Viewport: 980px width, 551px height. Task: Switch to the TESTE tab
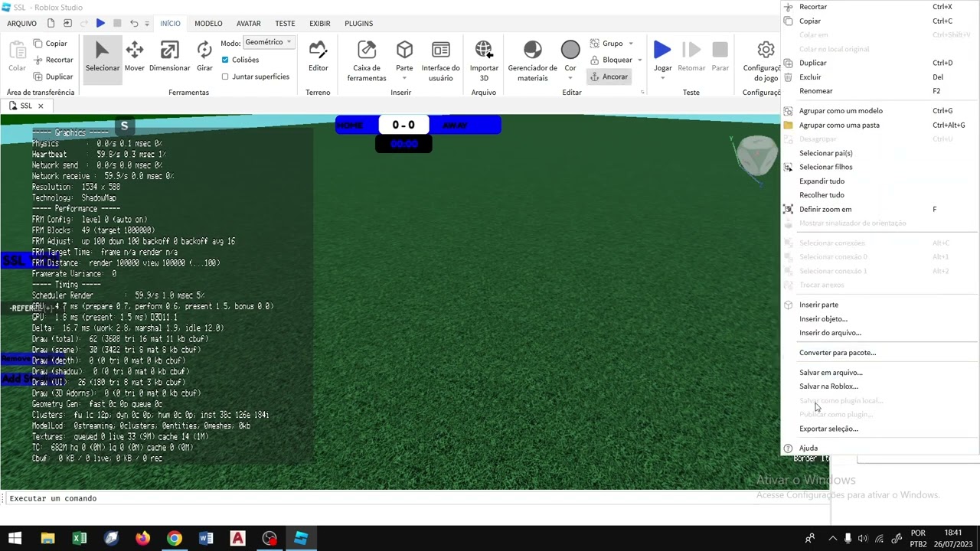pos(285,24)
